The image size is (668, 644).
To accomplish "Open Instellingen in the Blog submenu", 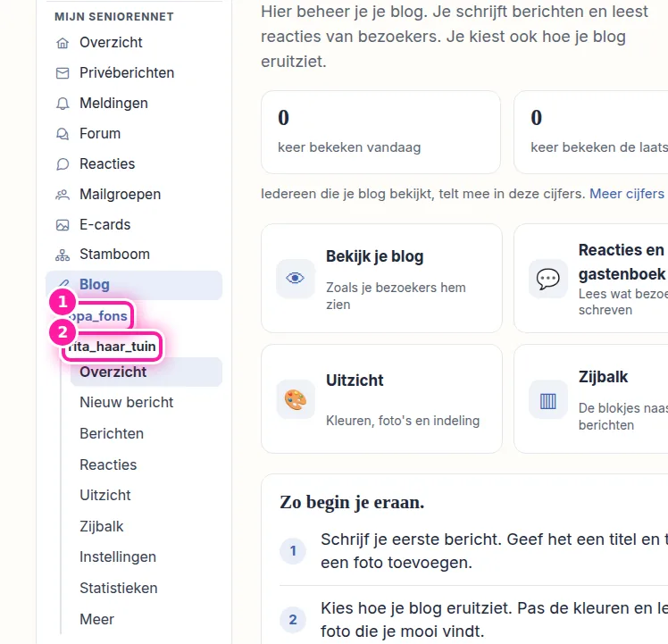I will [x=118, y=557].
